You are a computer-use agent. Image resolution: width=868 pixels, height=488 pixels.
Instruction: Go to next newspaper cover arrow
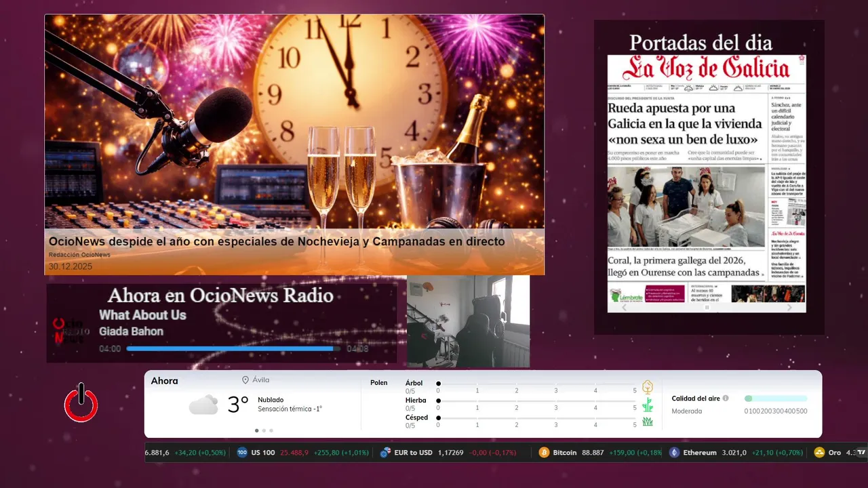point(789,308)
